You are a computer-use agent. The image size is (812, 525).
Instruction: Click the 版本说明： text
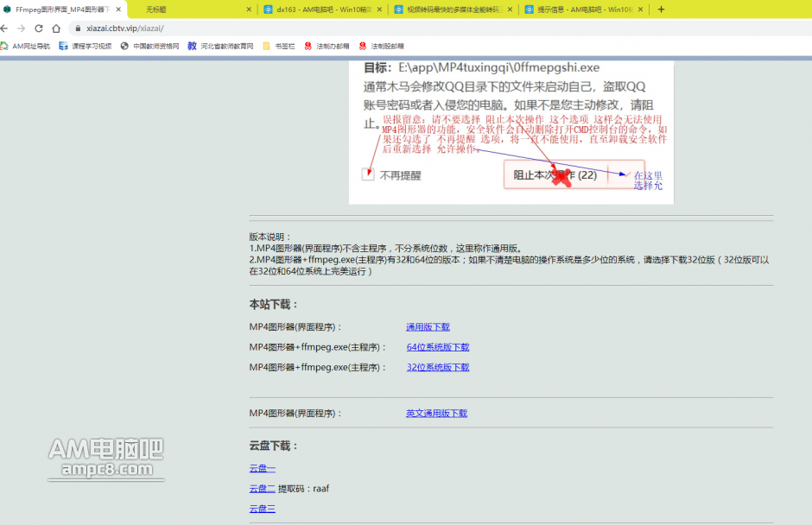tap(270, 237)
